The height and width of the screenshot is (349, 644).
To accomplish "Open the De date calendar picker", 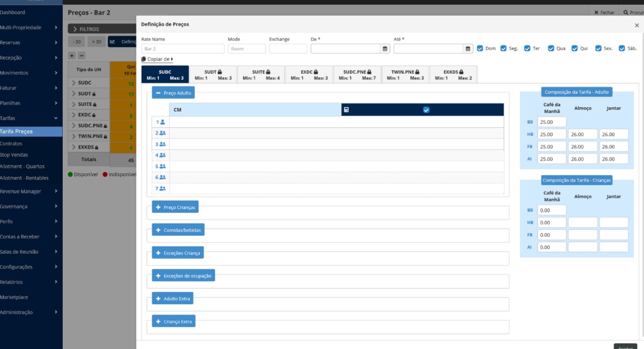I will pyautogui.click(x=385, y=49).
